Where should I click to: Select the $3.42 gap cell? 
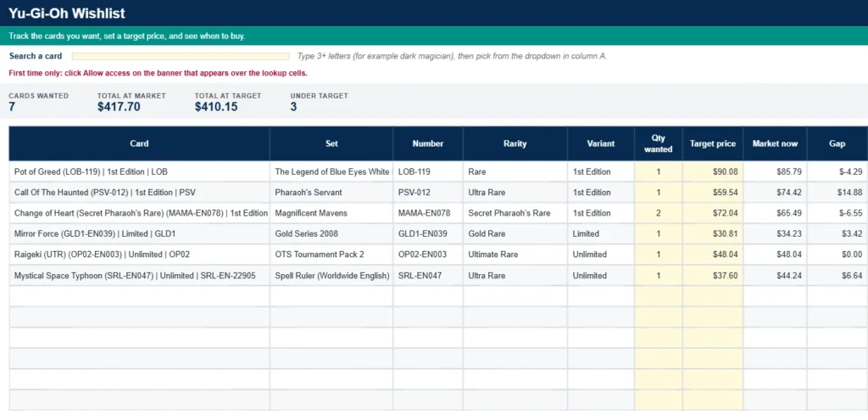pos(837,234)
